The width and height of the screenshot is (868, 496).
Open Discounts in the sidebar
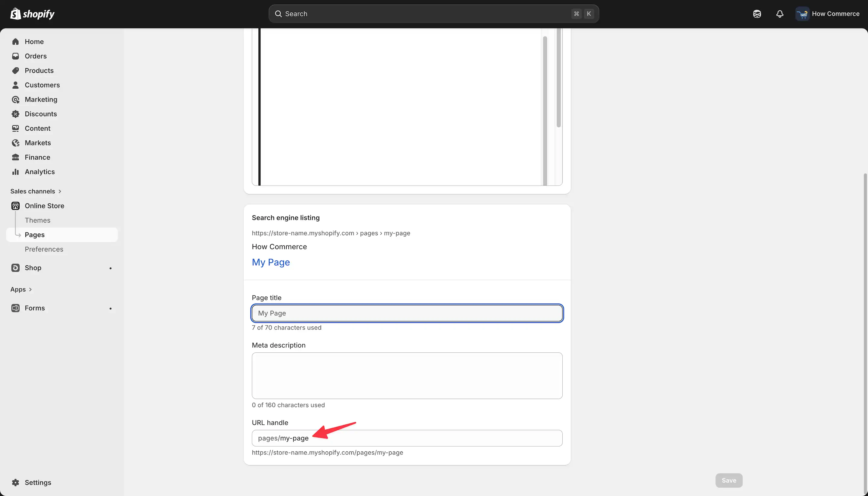(x=62, y=114)
